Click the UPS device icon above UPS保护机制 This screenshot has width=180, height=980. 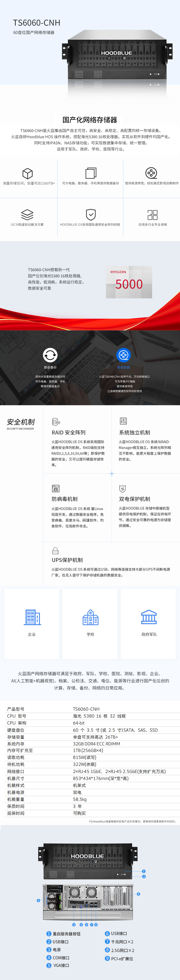pos(55,551)
